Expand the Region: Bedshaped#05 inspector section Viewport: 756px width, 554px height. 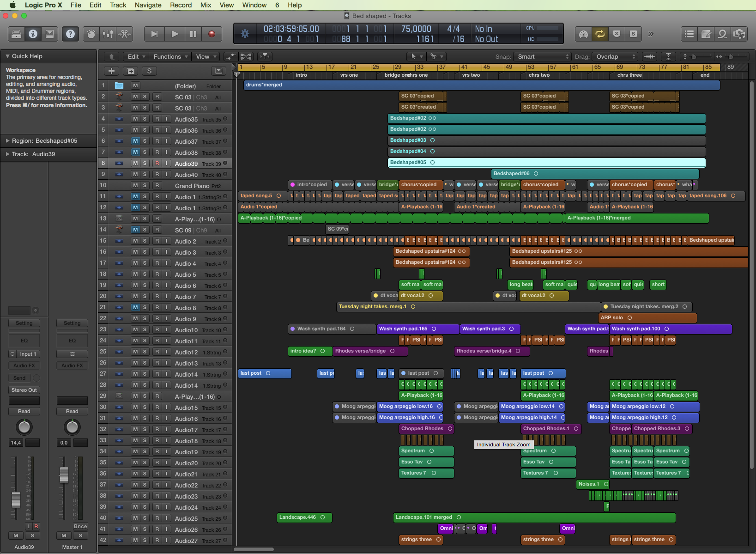8,141
